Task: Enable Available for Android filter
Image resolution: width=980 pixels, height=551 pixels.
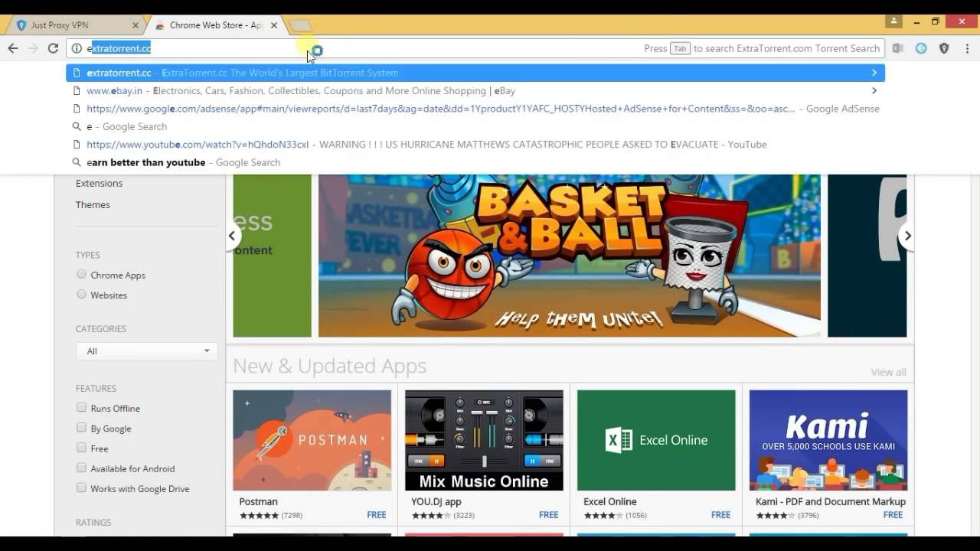Action: (x=81, y=467)
